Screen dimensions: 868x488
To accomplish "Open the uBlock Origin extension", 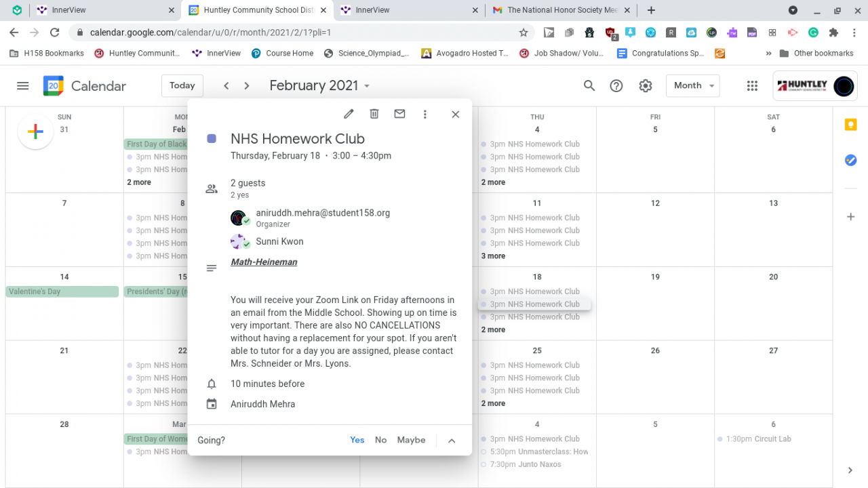I will 610,33.
